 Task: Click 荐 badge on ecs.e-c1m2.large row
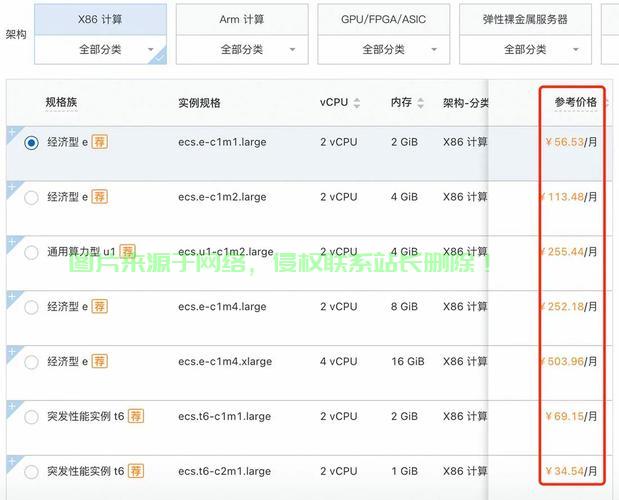click(x=99, y=197)
